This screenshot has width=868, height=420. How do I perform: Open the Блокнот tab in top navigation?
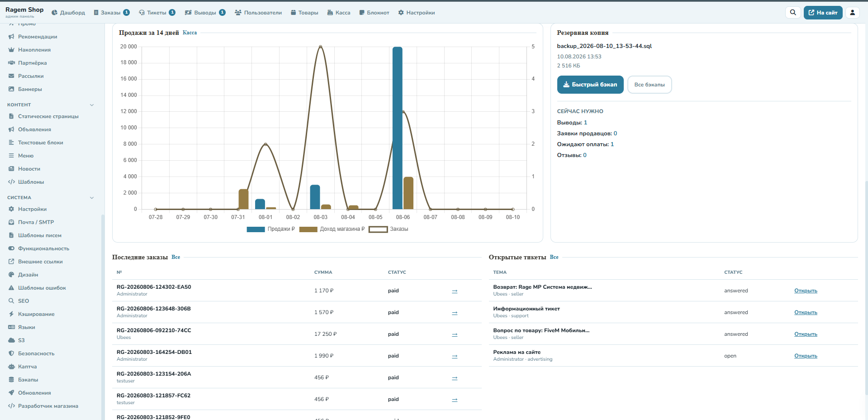click(x=374, y=13)
